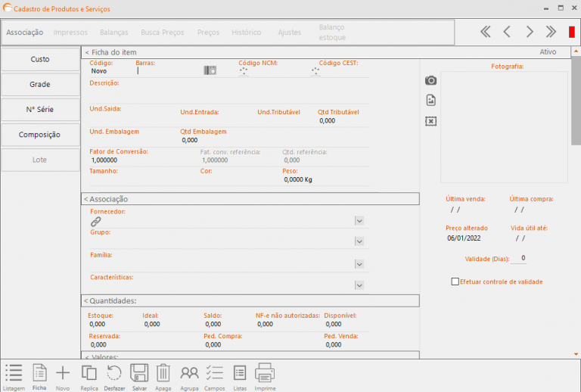Click the Salvar floppy disk icon
The width and height of the screenshot is (581, 392).
(x=139, y=372)
